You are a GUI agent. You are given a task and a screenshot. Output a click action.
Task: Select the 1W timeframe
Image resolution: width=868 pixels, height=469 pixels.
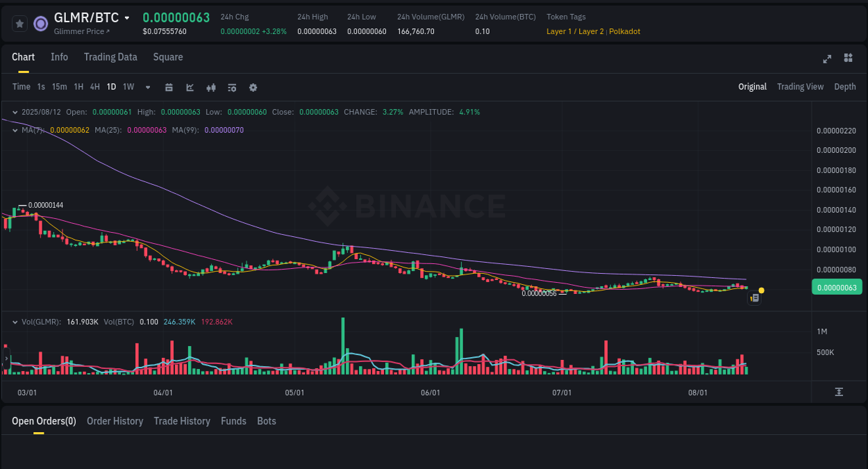[128, 87]
